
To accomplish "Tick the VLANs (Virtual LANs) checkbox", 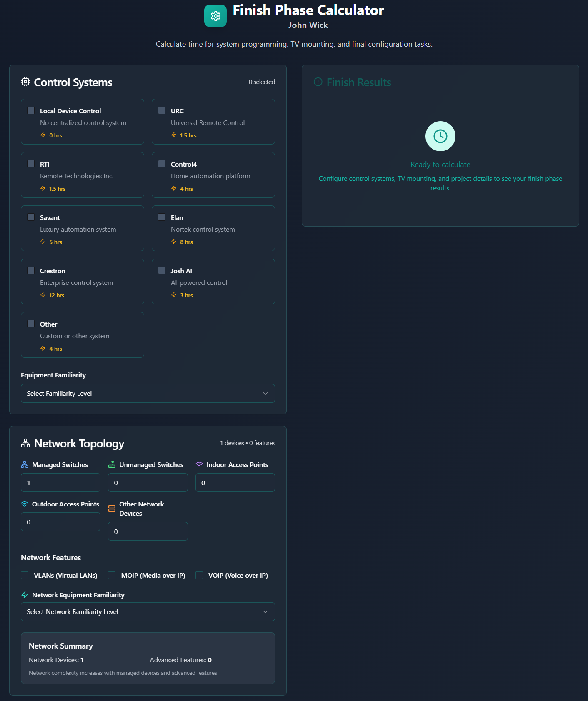I will (25, 575).
